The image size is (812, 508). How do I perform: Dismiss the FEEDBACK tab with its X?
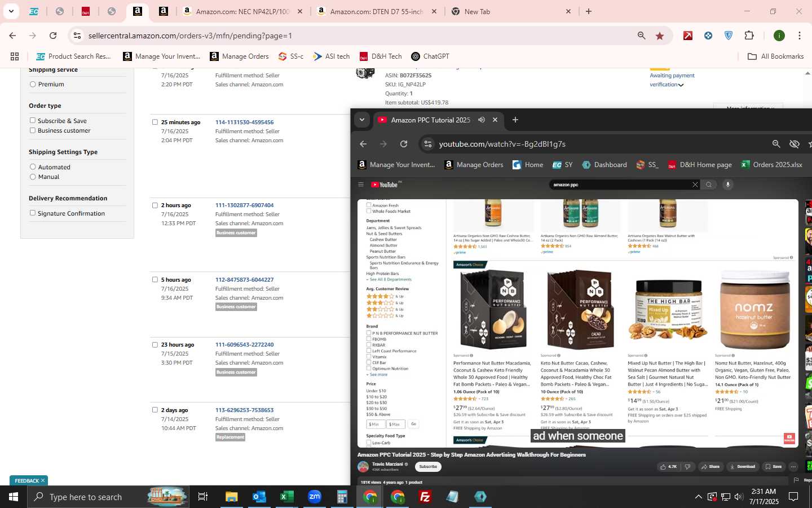[x=42, y=480]
